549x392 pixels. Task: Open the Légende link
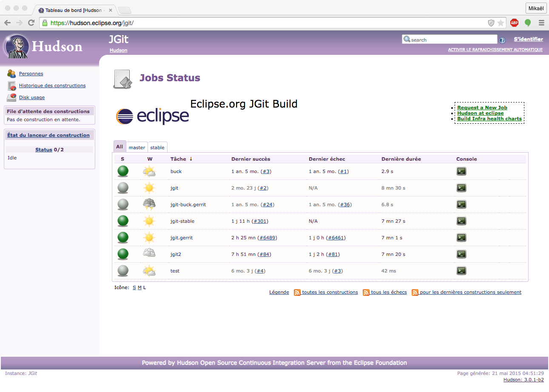coord(279,292)
